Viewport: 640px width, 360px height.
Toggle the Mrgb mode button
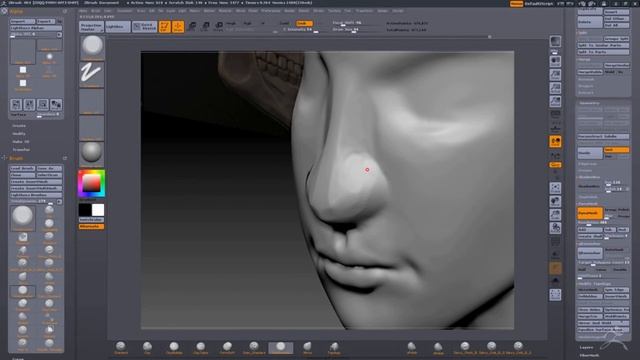(231, 23)
